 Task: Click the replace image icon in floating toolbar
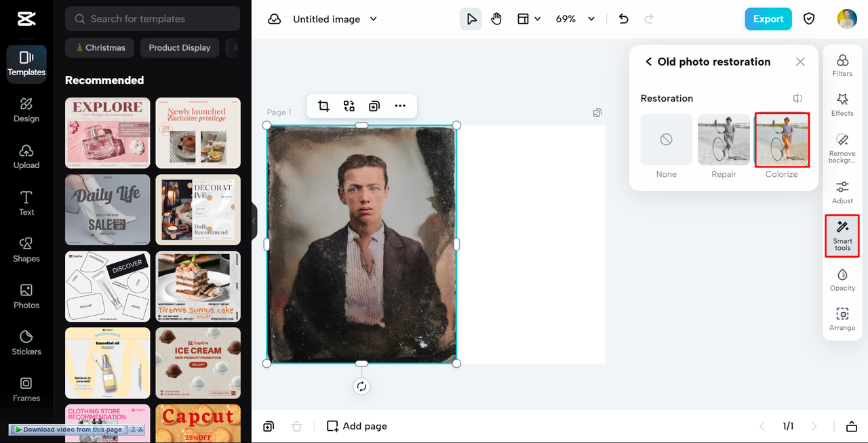[x=349, y=106]
